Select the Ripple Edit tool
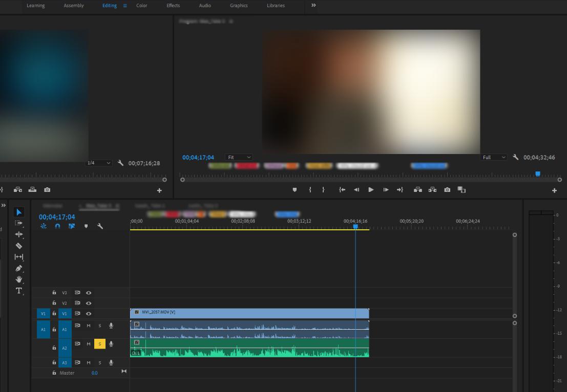This screenshot has height=392, width=567. [x=19, y=234]
